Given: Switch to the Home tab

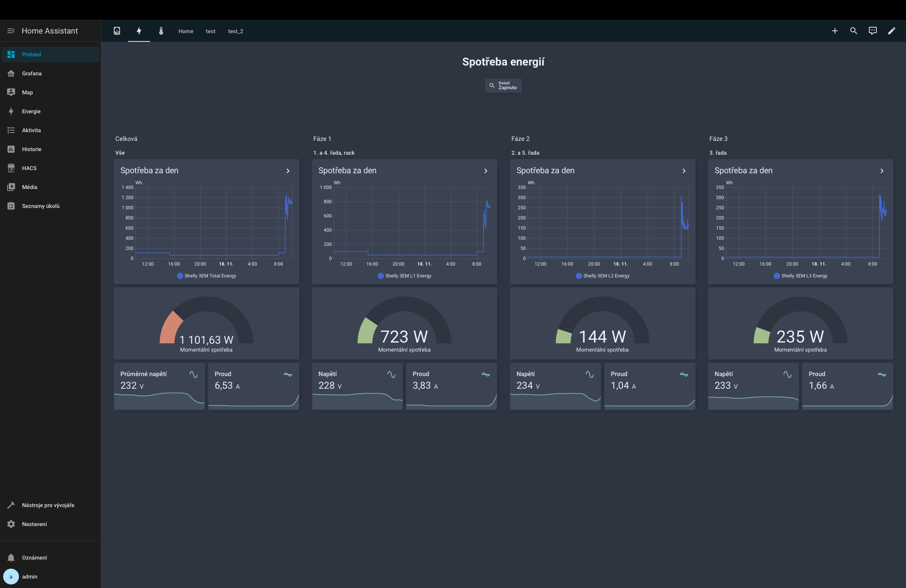Looking at the screenshot, I should 186,31.
